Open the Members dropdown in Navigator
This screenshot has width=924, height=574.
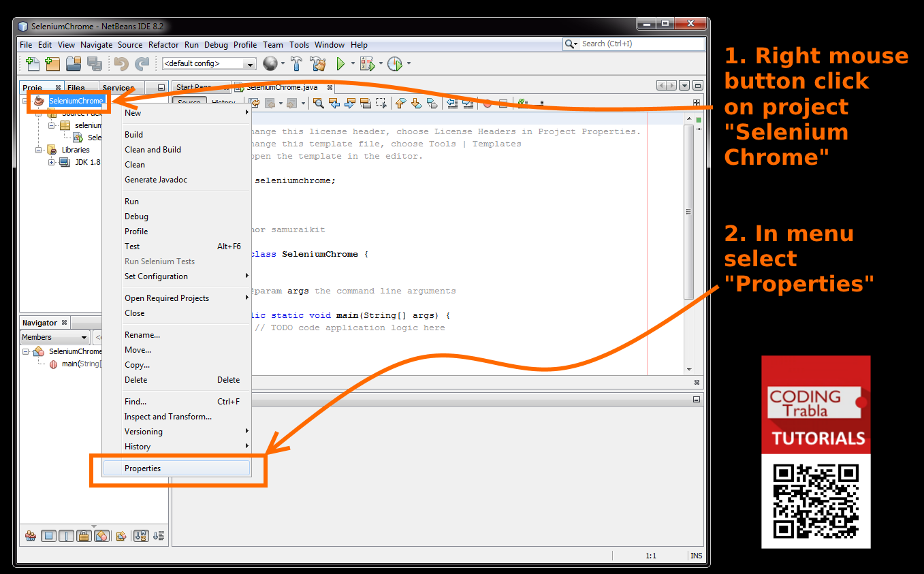(54, 337)
